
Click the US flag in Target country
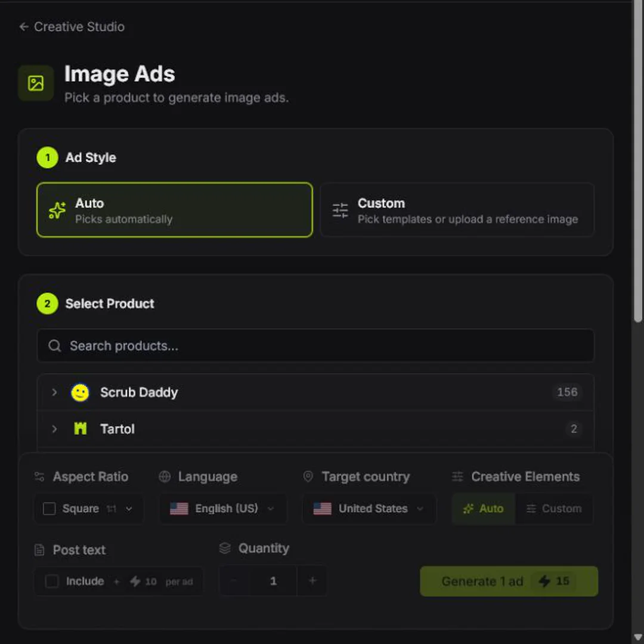click(x=323, y=509)
